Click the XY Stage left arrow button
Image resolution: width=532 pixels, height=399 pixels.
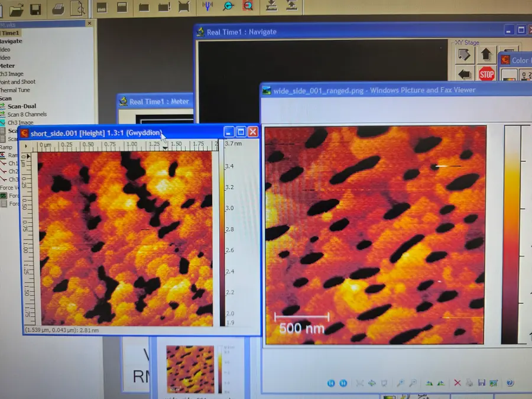pos(465,74)
